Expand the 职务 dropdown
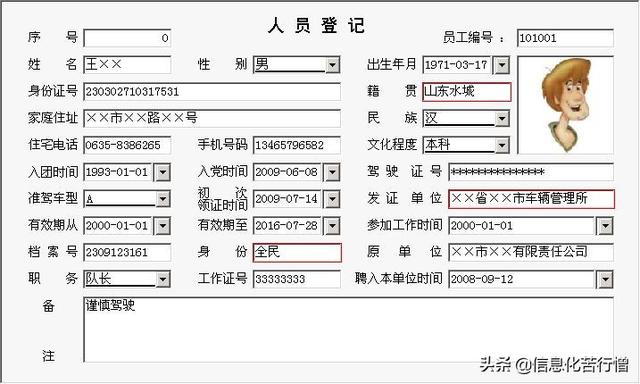The width and height of the screenshot is (640, 384). (163, 279)
